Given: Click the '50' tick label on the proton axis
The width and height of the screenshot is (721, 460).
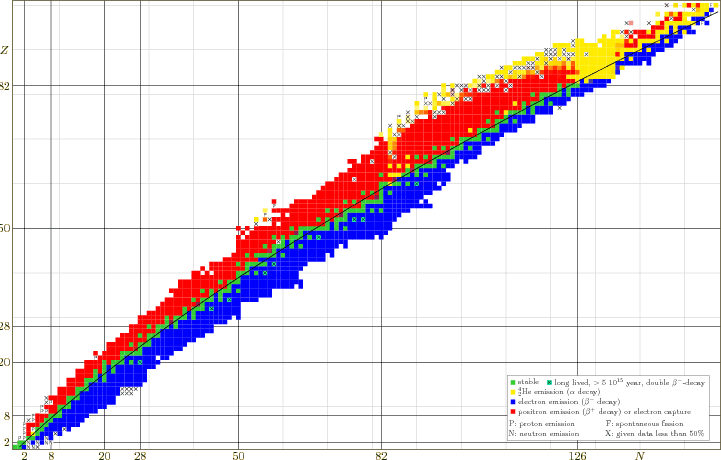Looking at the screenshot, I should tap(5, 228).
